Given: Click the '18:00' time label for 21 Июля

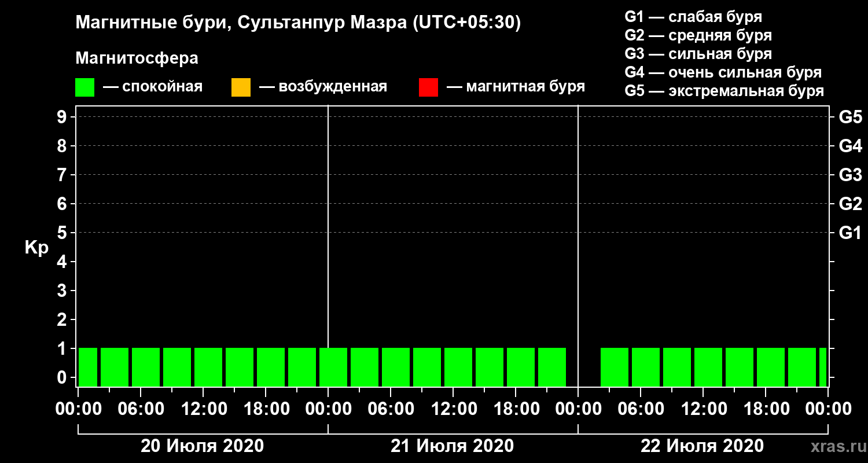Looking at the screenshot, I should pos(516,409).
